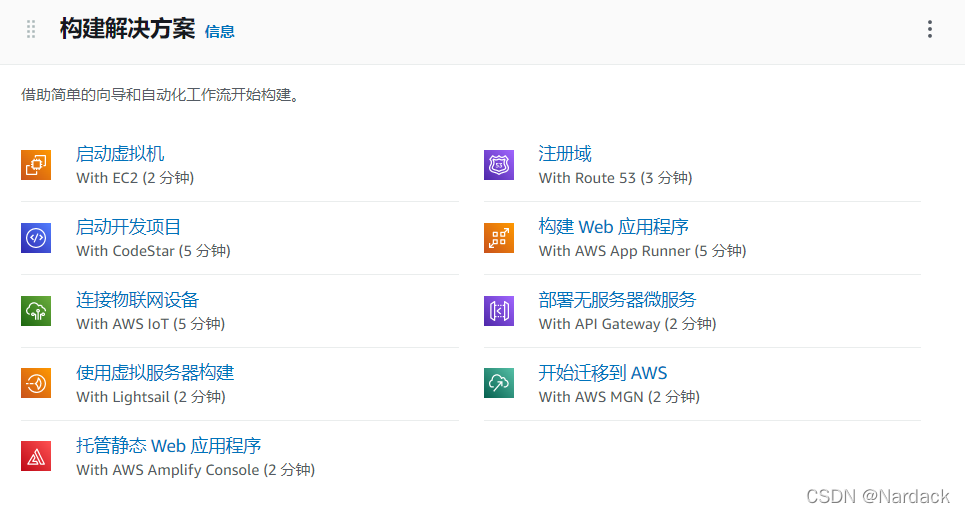The width and height of the screenshot is (965, 513).
Task: Open the 构建 Web 应用程序 link
Action: point(614,227)
